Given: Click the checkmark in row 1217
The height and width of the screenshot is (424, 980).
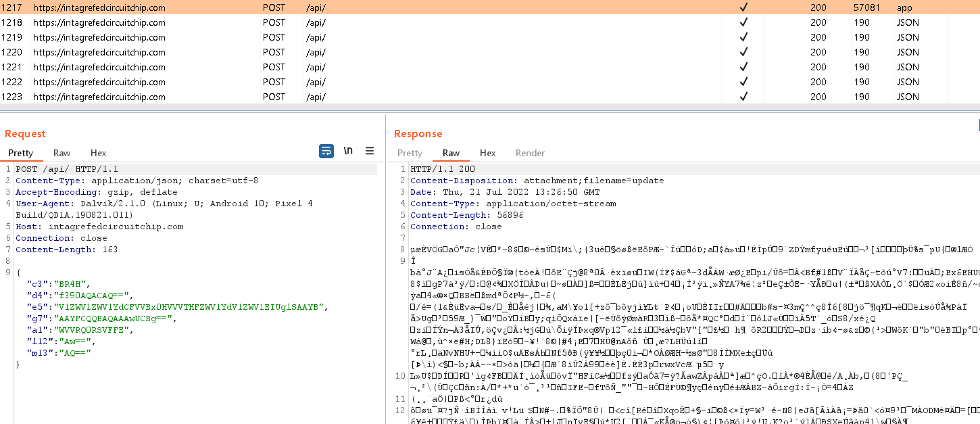Looking at the screenshot, I should pos(743,8).
